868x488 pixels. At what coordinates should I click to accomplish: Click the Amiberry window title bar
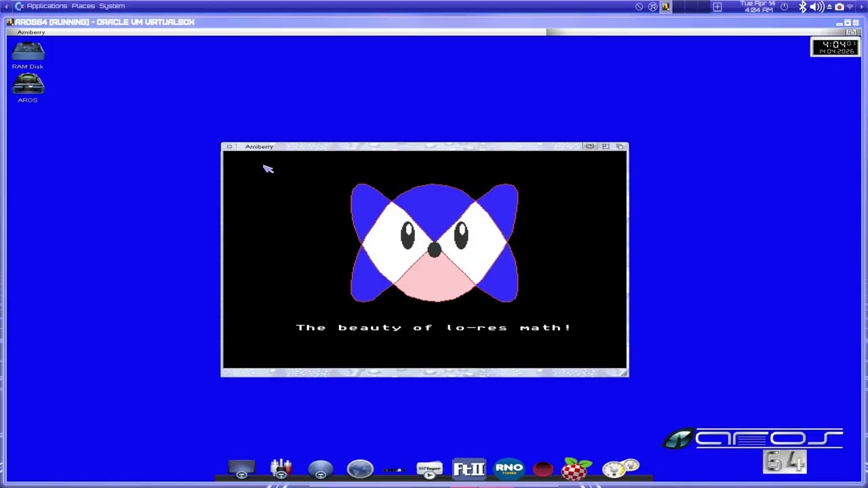pyautogui.click(x=425, y=146)
